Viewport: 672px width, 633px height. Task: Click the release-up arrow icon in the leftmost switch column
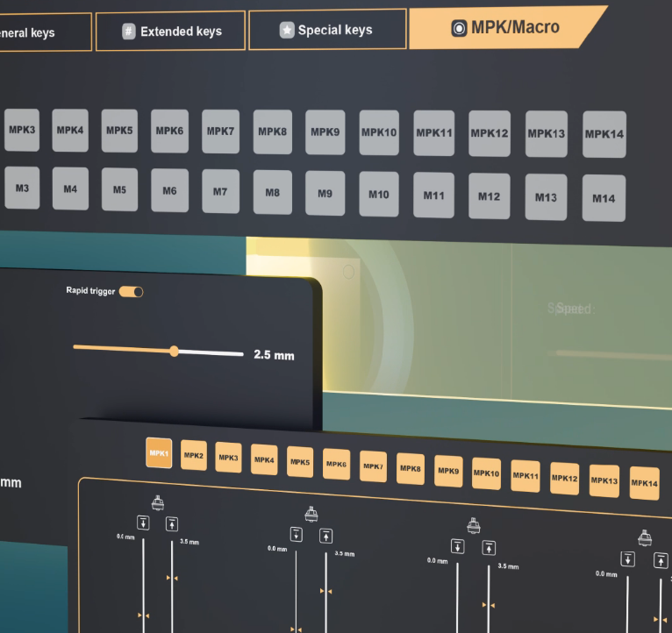point(172,523)
